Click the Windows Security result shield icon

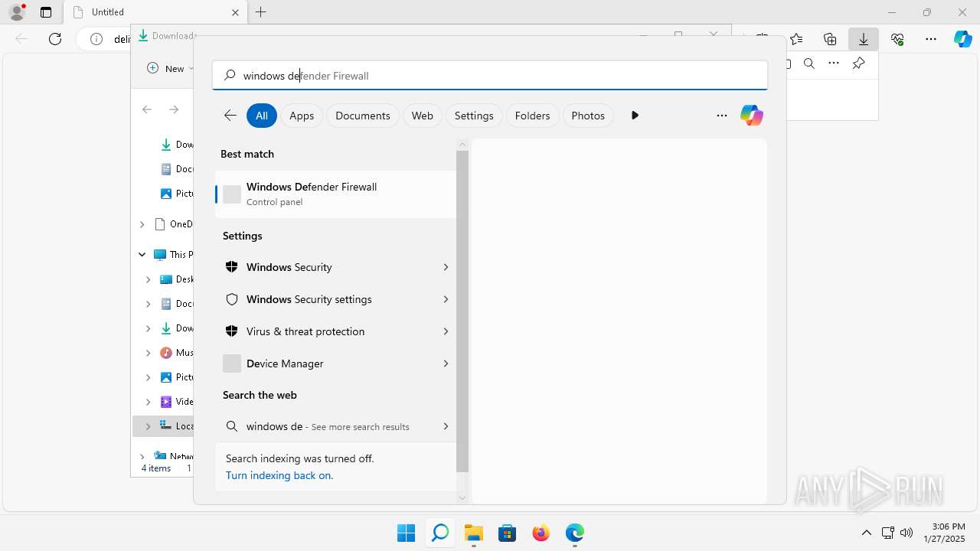232,267
